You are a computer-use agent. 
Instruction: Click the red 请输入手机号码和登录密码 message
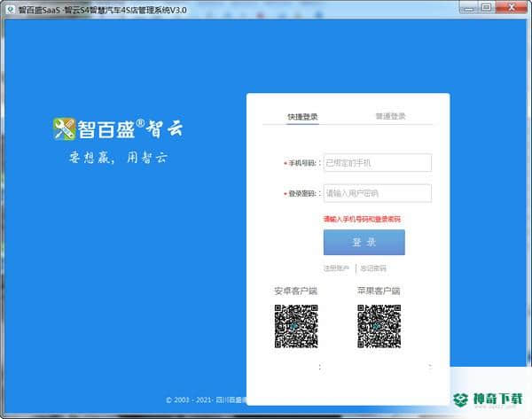pyautogui.click(x=362, y=219)
